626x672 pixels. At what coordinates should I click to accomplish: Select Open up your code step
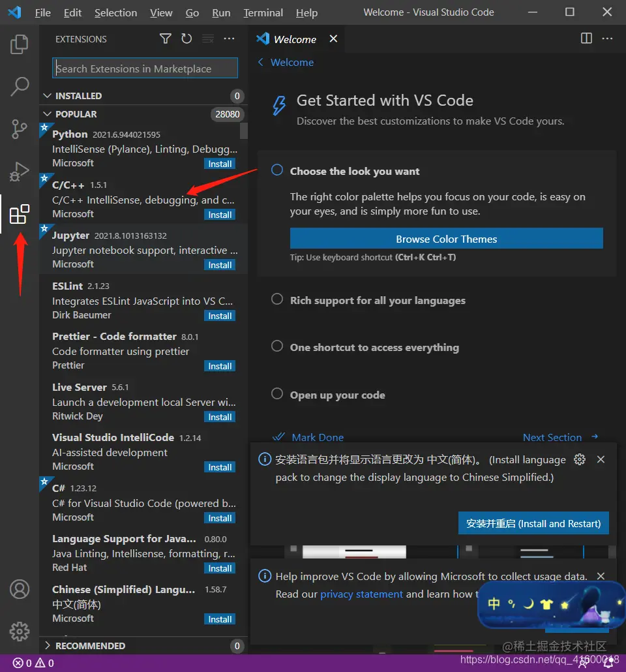(x=337, y=395)
